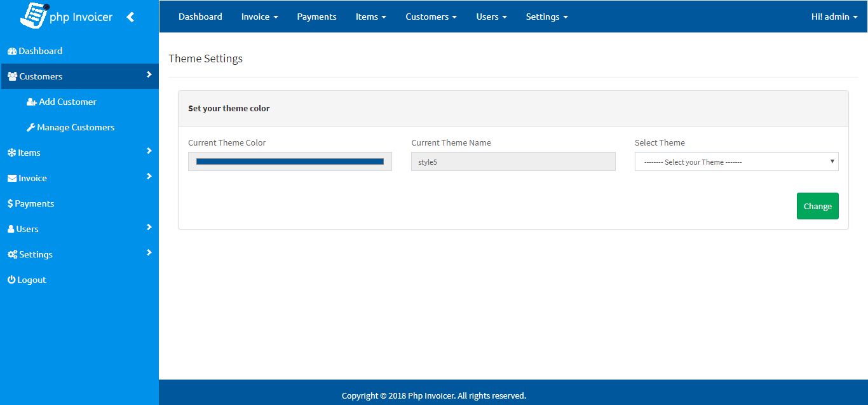Viewport: 868px width, 405px height.
Task: Expand the sidebar Settings submenu arrow
Action: 149,252
